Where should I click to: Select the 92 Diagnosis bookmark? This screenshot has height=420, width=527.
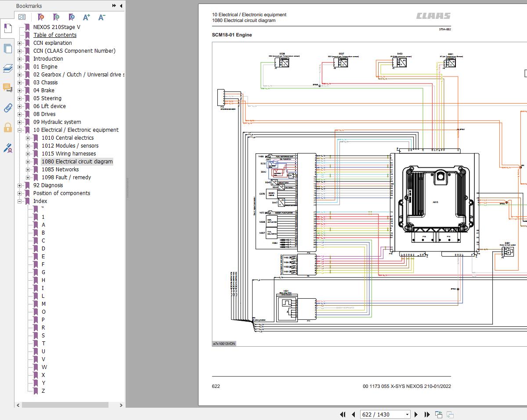pos(48,185)
